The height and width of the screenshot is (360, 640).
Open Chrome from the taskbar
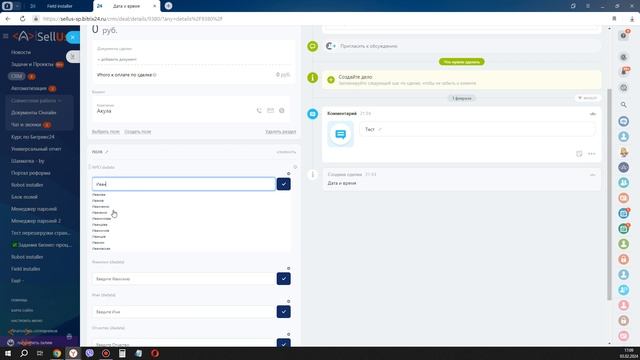[x=57, y=353]
